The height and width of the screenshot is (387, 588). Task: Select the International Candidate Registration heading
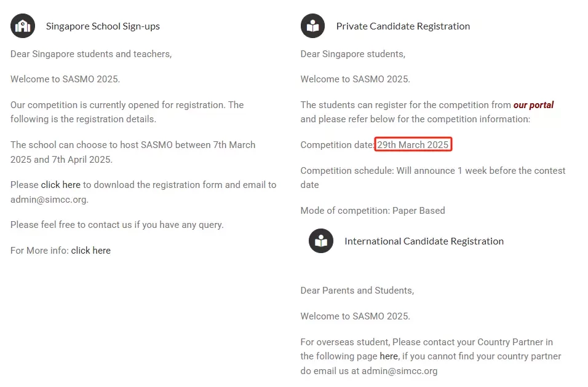pos(424,241)
